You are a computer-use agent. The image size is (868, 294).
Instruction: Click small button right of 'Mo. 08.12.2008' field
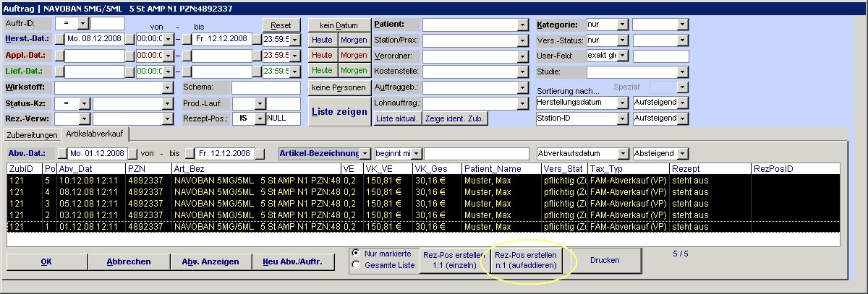pos(130,39)
